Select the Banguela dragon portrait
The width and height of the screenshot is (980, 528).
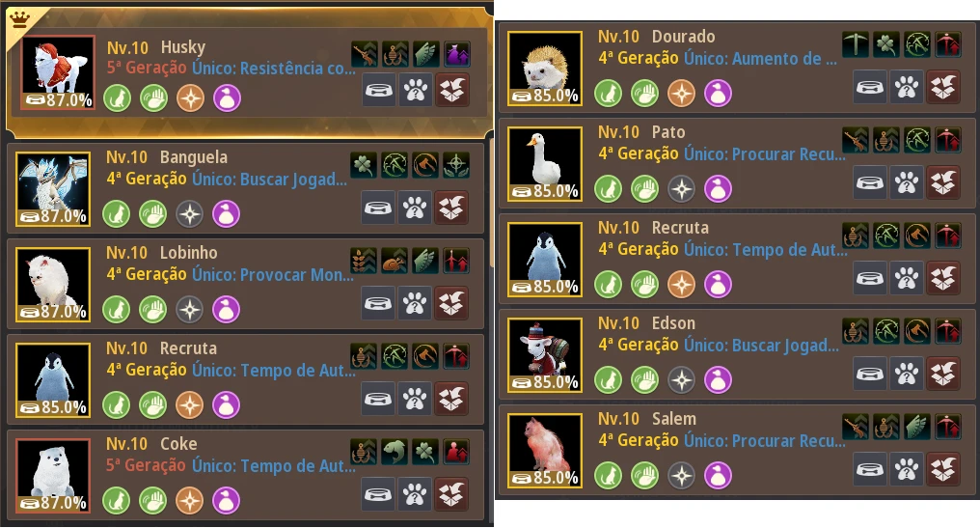click(x=53, y=189)
